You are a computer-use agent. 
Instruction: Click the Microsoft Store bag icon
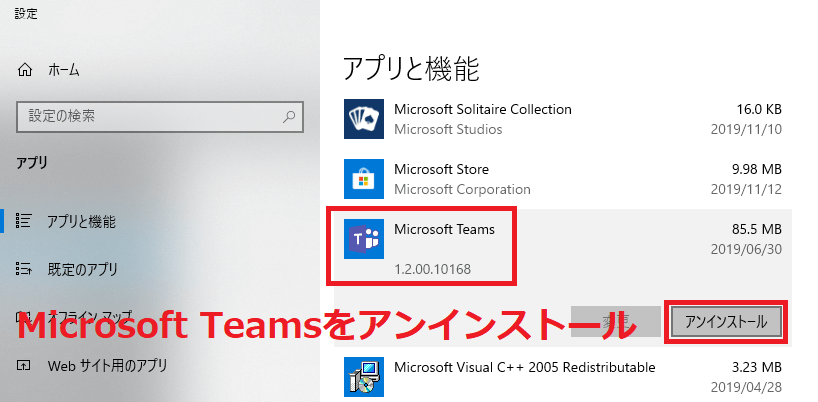tap(364, 179)
